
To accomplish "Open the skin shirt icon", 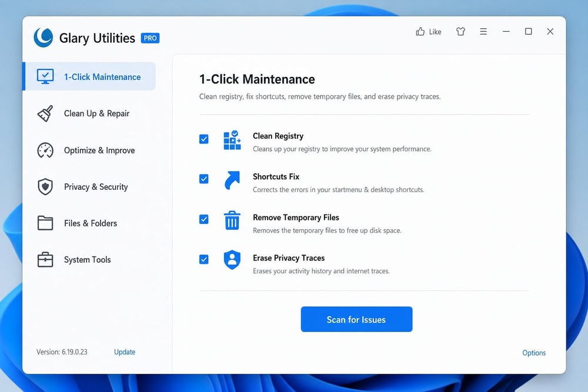I will [460, 32].
